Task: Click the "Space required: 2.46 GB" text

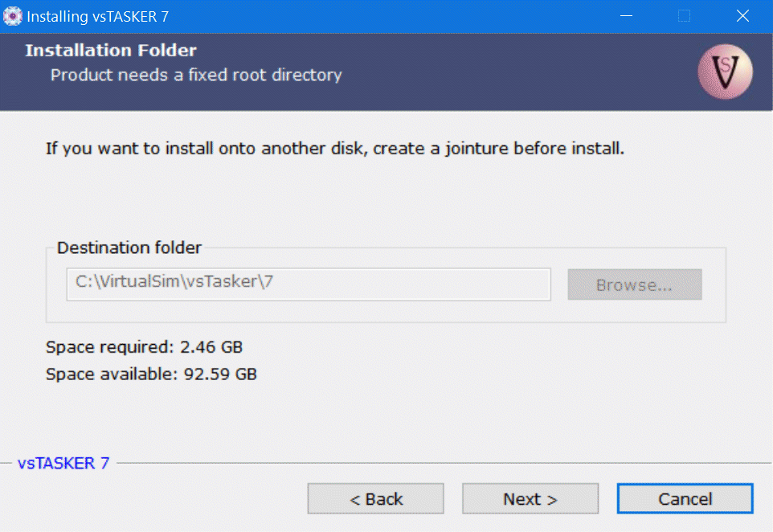Action: coord(144,347)
